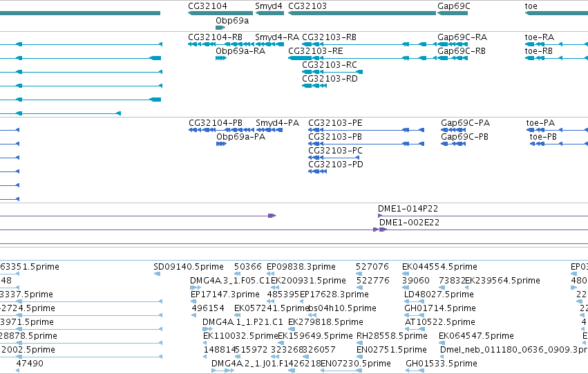Open EST 496154

[x=208, y=308]
